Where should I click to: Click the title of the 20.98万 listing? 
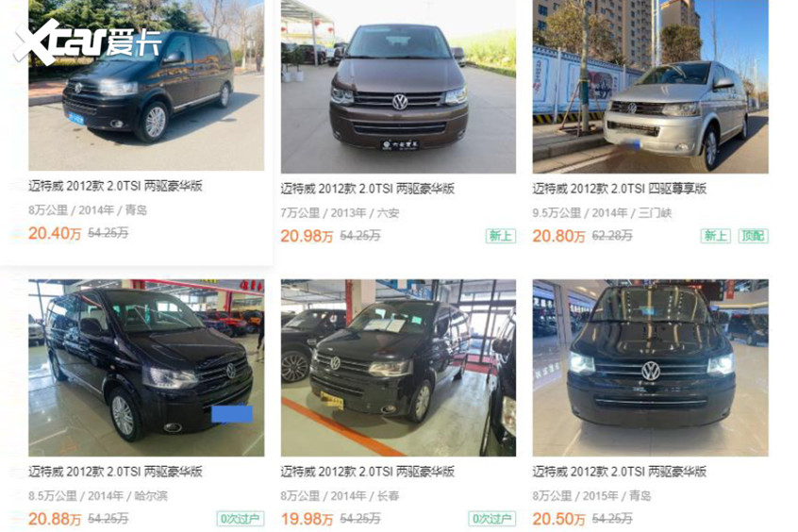pos(368,189)
